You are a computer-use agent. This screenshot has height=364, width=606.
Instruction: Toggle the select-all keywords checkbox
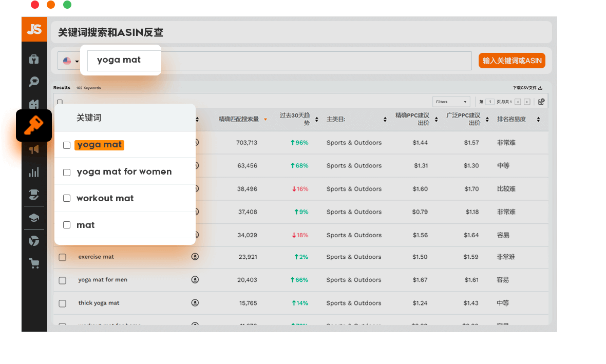pyautogui.click(x=60, y=102)
